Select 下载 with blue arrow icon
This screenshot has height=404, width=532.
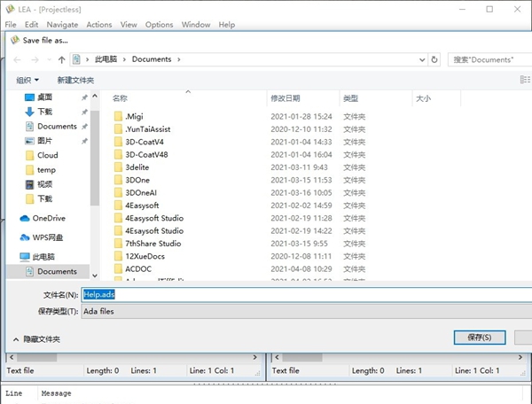[x=45, y=112]
